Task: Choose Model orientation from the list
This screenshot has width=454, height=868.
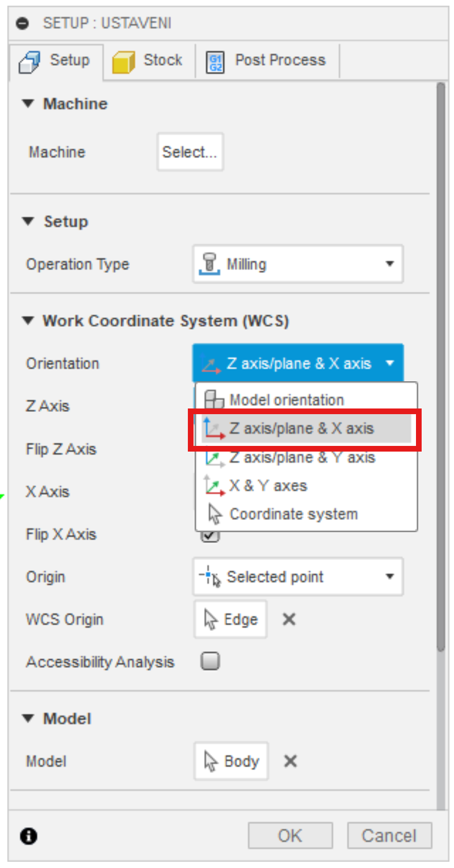Action: click(286, 400)
